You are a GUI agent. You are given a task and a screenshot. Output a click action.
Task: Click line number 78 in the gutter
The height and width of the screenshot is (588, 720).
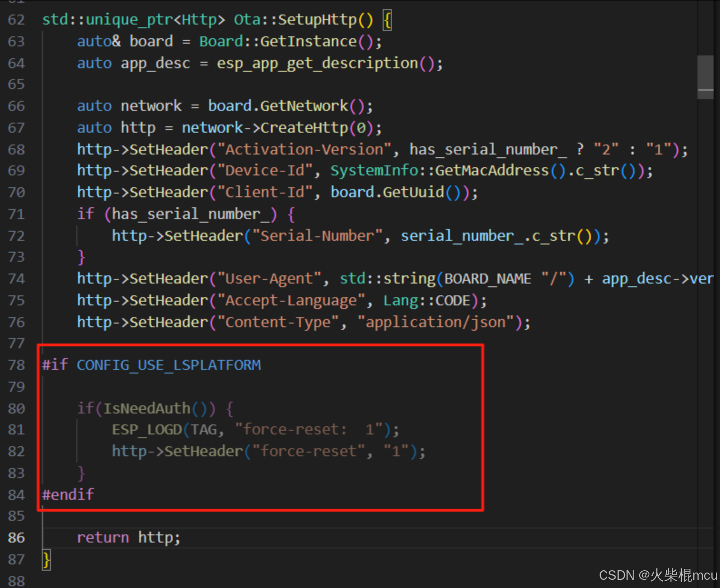click(16, 365)
